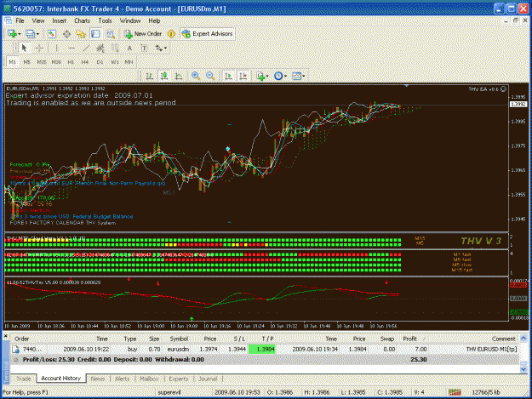Select the trendline tool
The width and height of the screenshot is (532, 399).
click(86, 48)
